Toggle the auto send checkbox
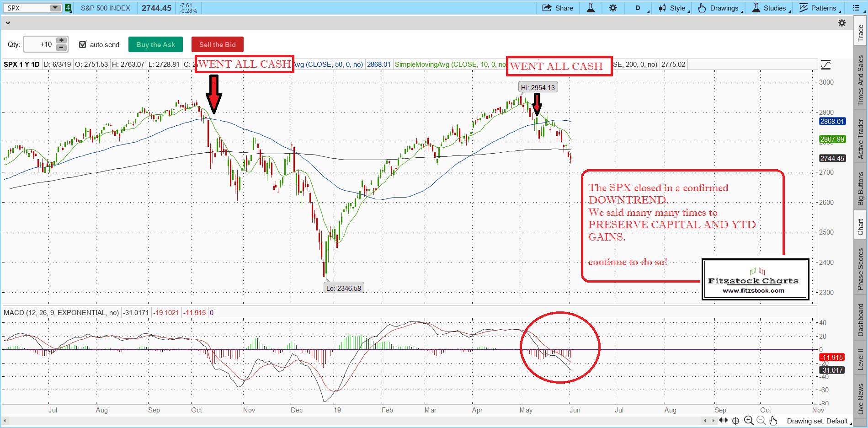This screenshot has width=868, height=428. (x=83, y=44)
